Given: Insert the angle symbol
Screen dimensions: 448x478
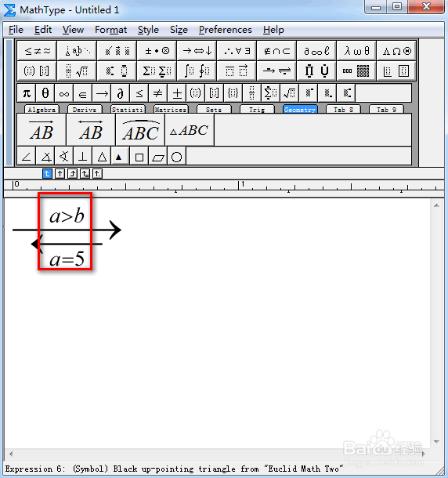Looking at the screenshot, I should tap(27, 157).
